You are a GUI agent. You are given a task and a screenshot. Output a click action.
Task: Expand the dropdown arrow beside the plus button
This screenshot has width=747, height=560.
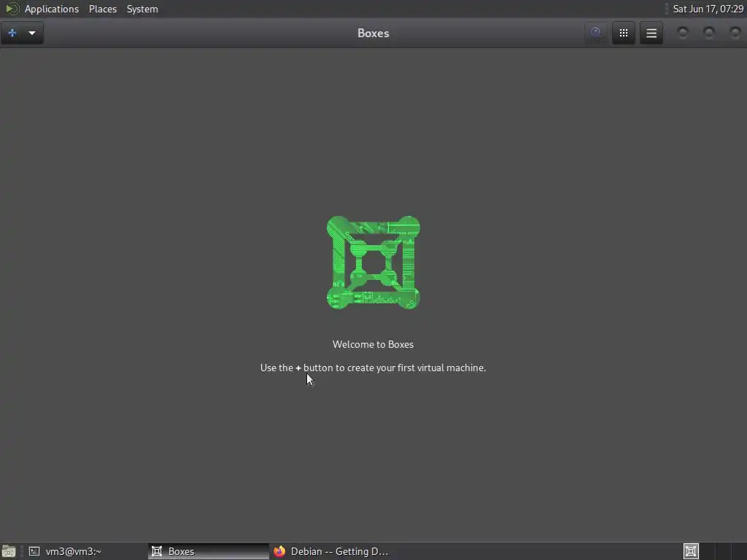pos(32,33)
